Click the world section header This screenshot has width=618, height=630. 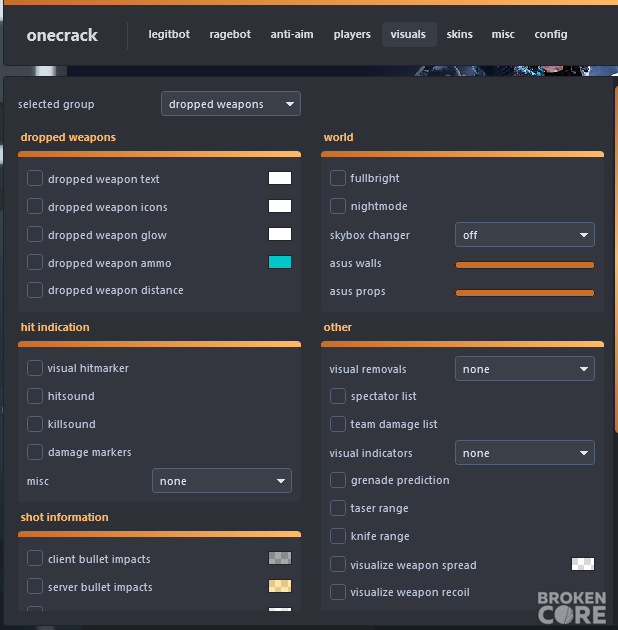coord(338,137)
